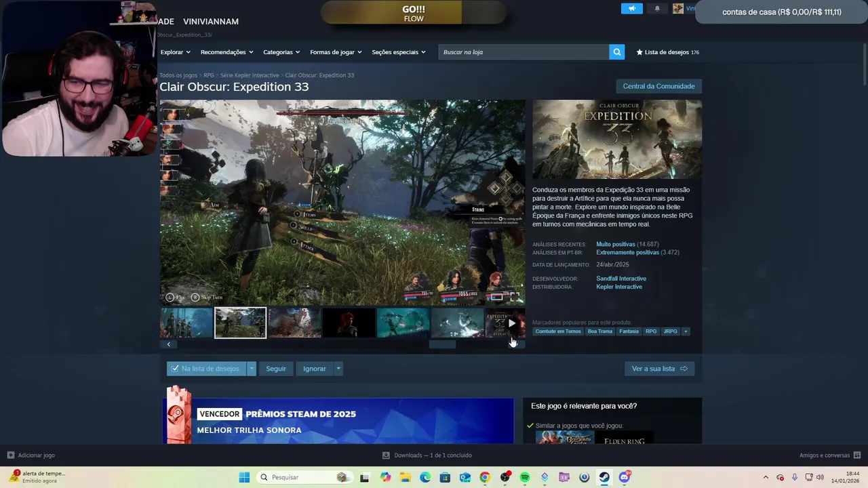868x488 pixels.
Task: Click the plus button after JRPG tag
Action: [686, 331]
